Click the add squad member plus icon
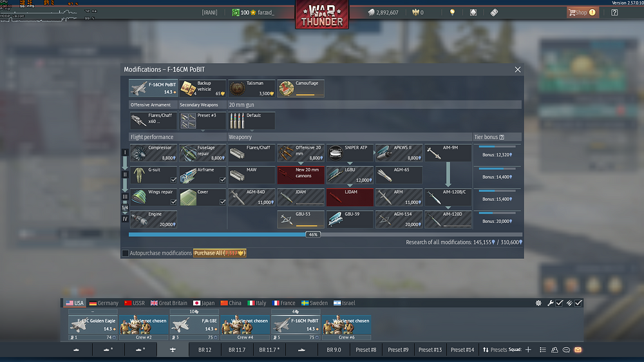This screenshot has height=362, width=644. pyautogui.click(x=528, y=350)
